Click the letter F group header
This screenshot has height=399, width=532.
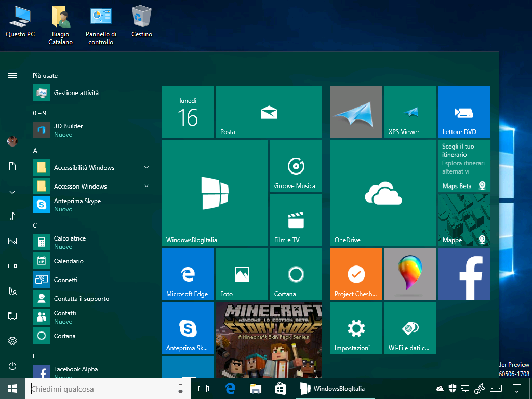click(34, 356)
